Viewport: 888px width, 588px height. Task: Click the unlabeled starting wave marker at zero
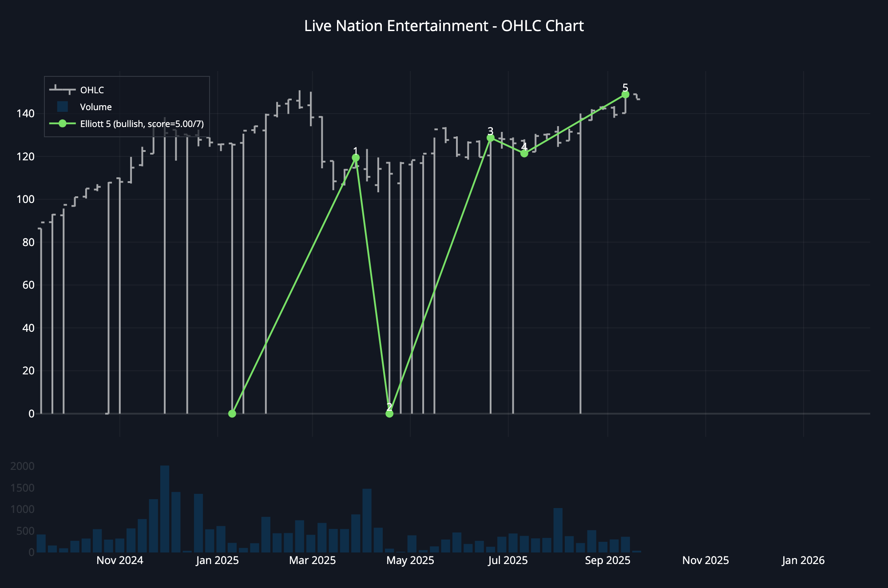coord(232,413)
